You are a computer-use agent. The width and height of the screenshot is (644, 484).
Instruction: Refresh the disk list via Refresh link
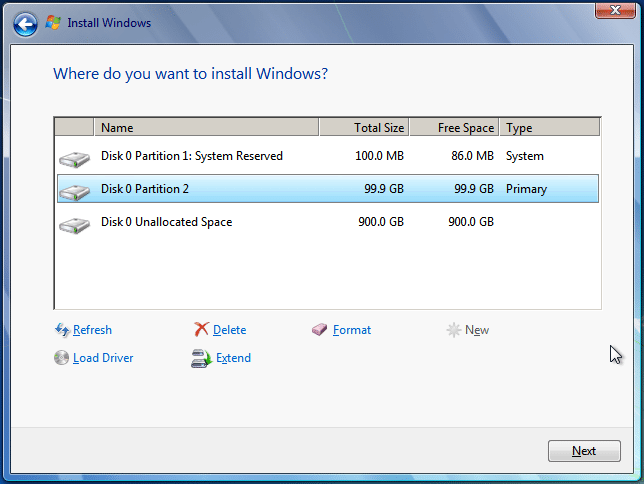[92, 330]
